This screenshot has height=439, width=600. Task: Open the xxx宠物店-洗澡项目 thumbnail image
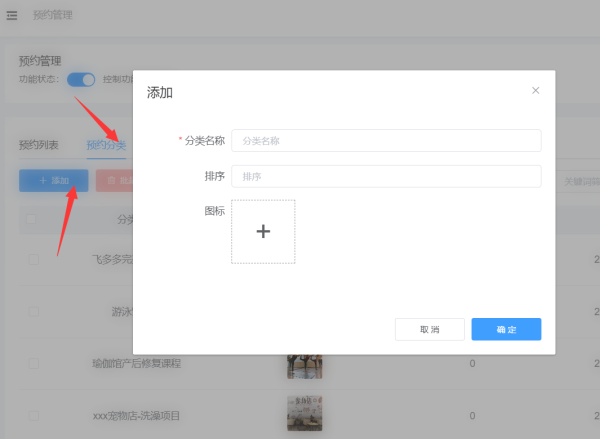pyautogui.click(x=305, y=413)
